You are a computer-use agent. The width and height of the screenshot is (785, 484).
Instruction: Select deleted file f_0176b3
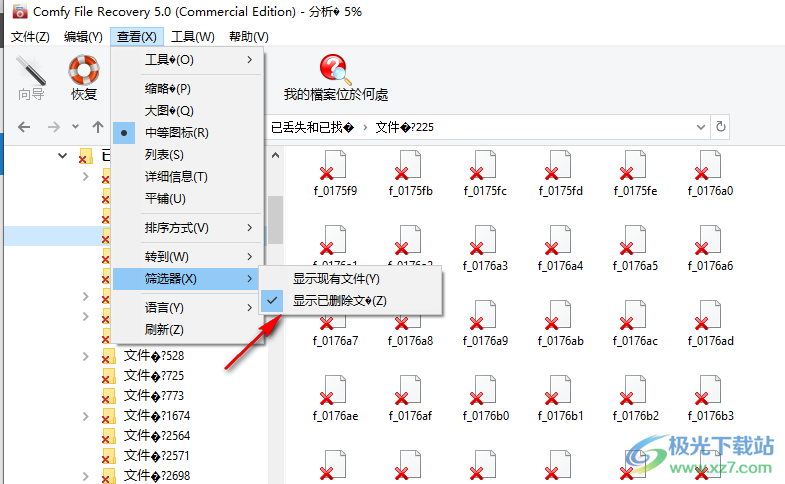tap(710, 398)
